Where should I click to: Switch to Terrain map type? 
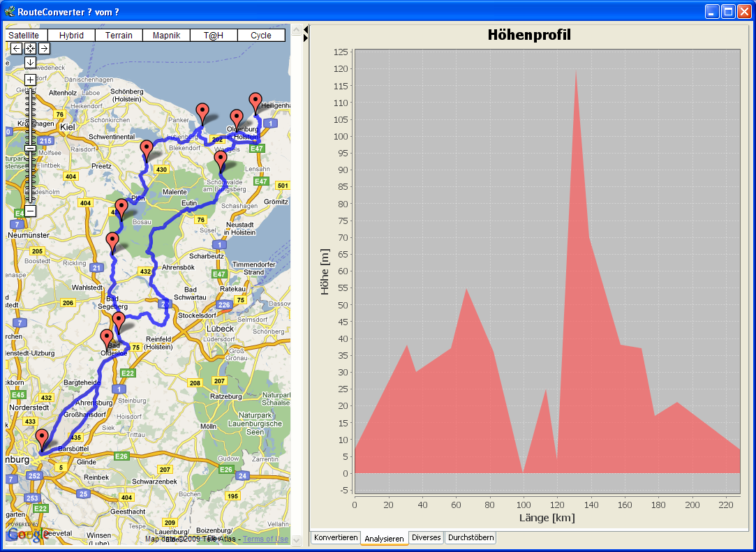(x=119, y=35)
